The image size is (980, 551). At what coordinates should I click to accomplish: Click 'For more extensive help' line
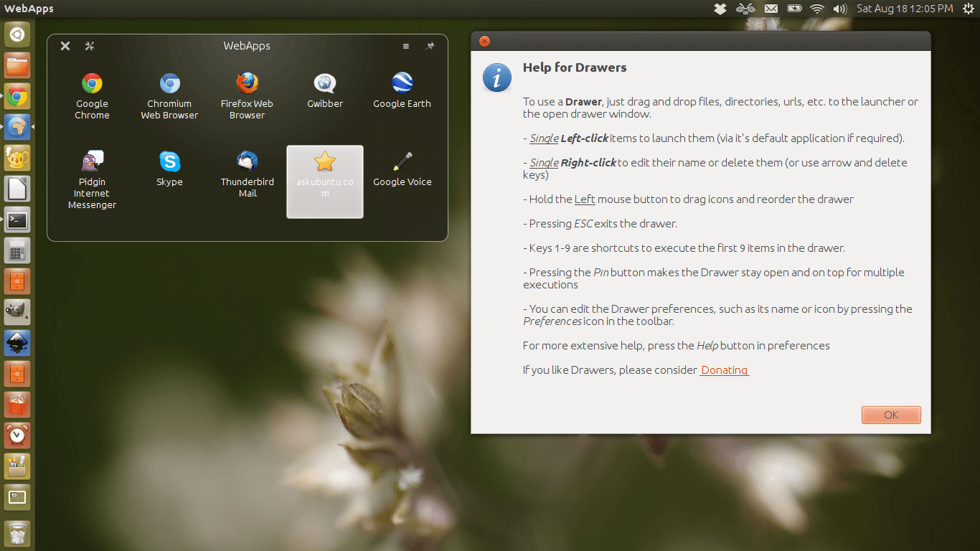(676, 346)
